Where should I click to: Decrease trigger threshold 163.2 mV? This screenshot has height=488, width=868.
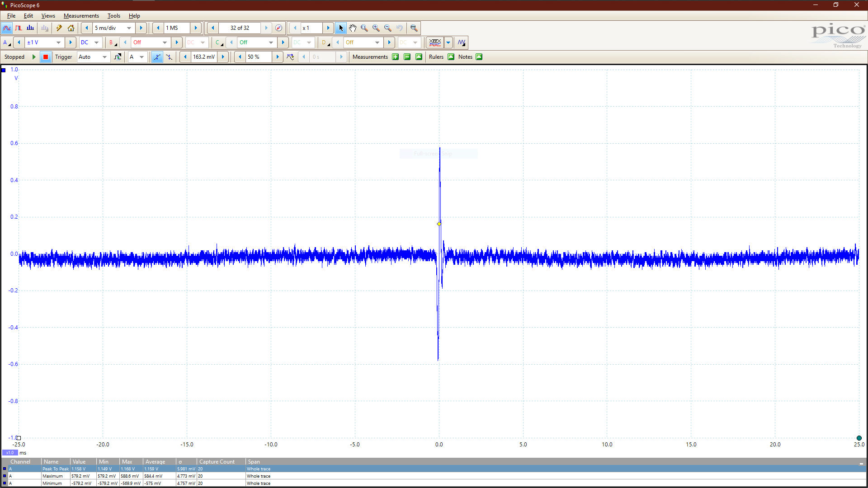(x=185, y=57)
